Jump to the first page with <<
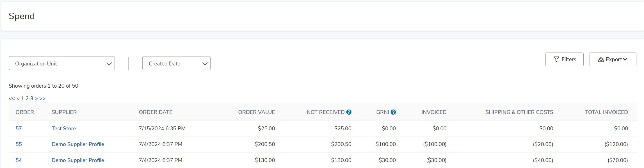Image resolution: width=644 pixels, height=168 pixels. tap(12, 98)
